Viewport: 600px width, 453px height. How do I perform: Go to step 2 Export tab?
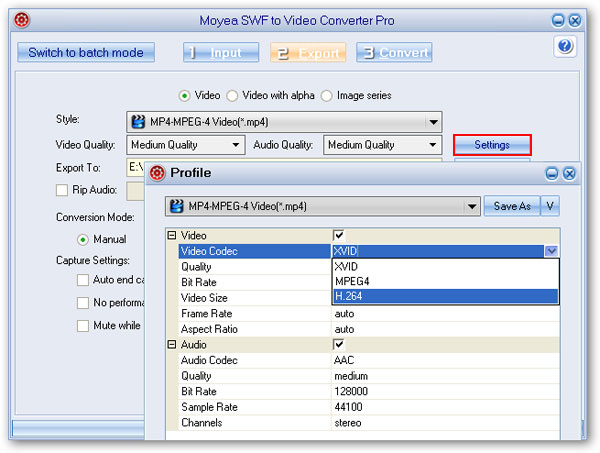coord(308,52)
